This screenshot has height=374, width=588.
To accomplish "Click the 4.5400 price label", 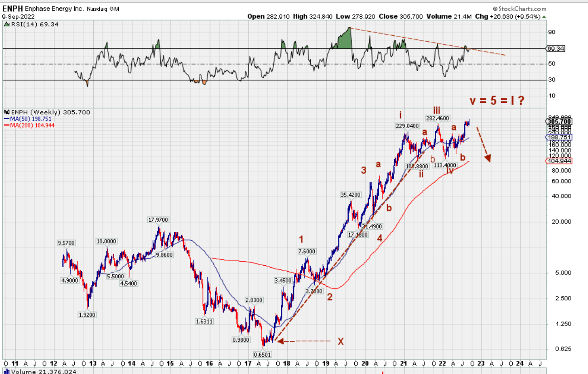I will [129, 283].
